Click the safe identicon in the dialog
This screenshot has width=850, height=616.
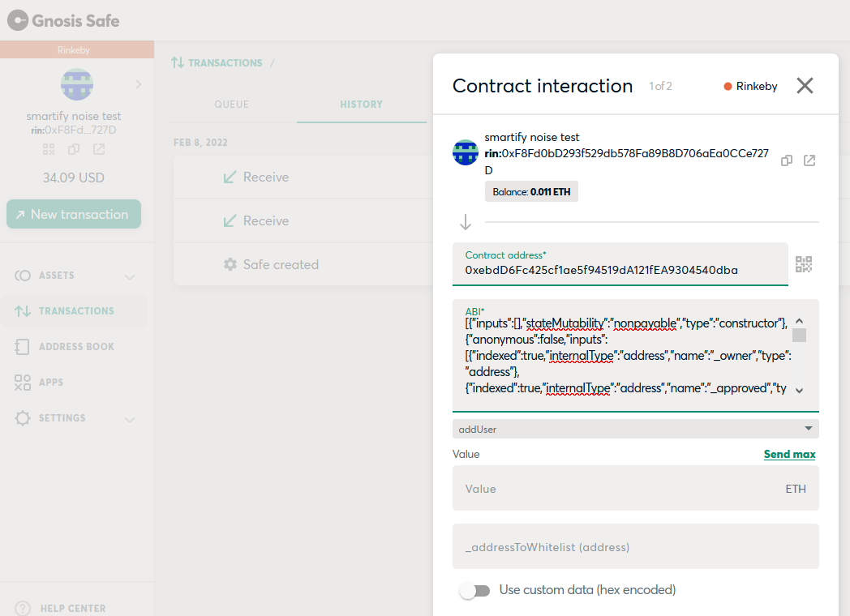click(465, 152)
